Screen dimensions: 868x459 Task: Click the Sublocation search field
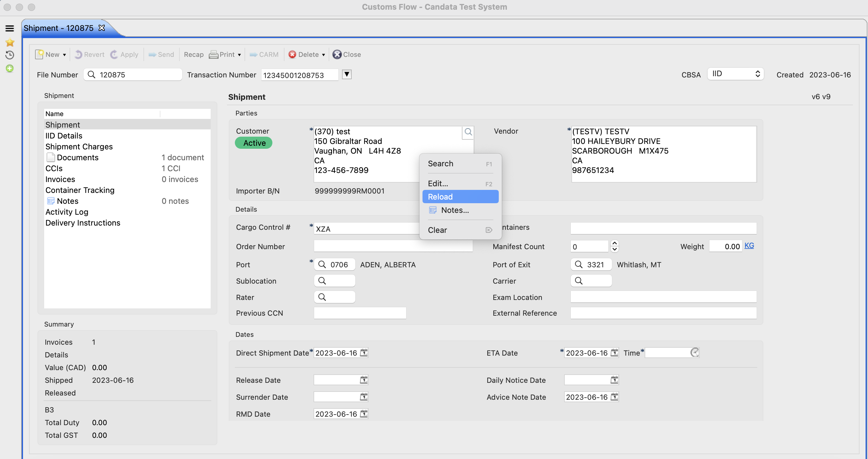(x=335, y=281)
